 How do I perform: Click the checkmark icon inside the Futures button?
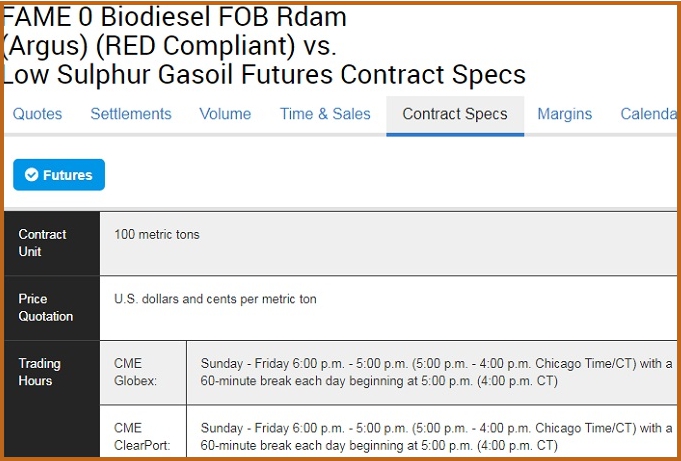[x=31, y=175]
